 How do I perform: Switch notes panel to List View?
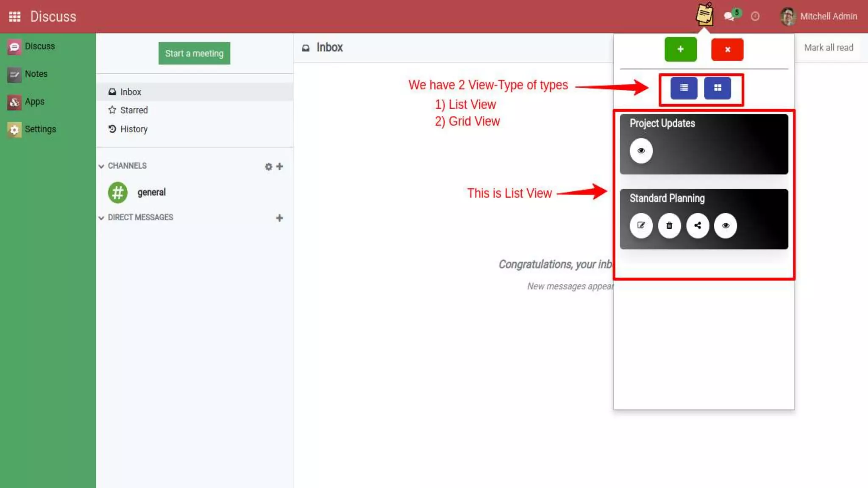point(684,88)
